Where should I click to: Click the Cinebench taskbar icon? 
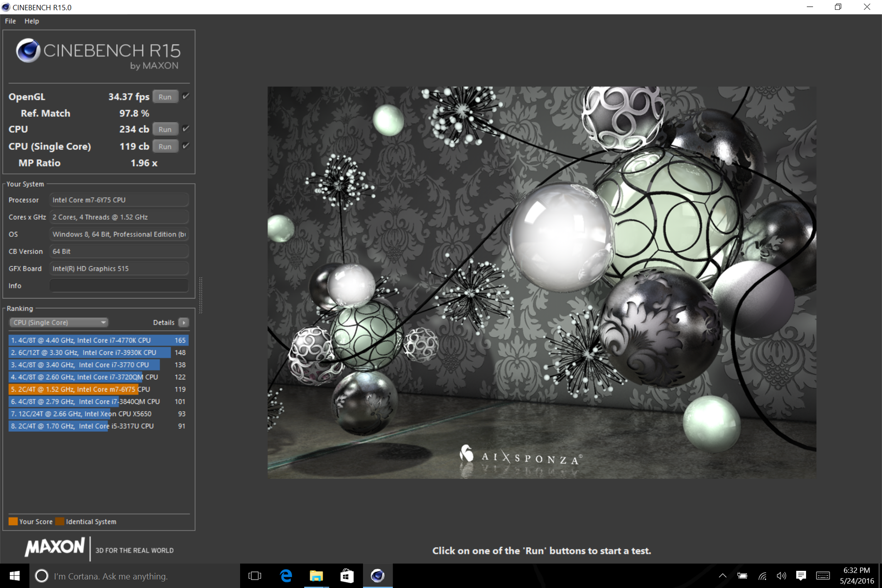pyautogui.click(x=377, y=576)
